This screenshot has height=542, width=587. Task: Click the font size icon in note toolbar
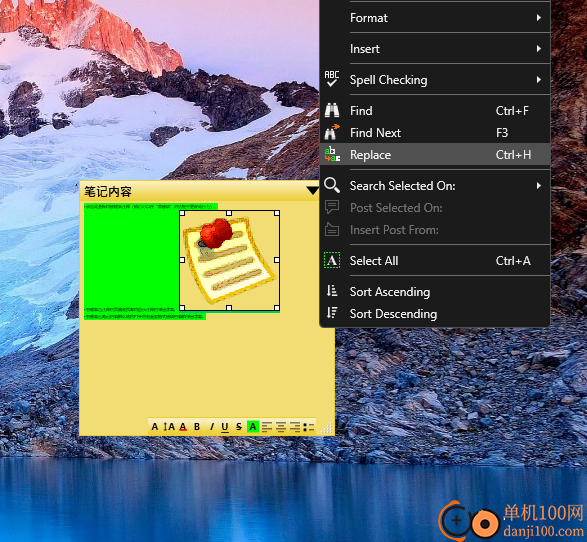[x=169, y=427]
